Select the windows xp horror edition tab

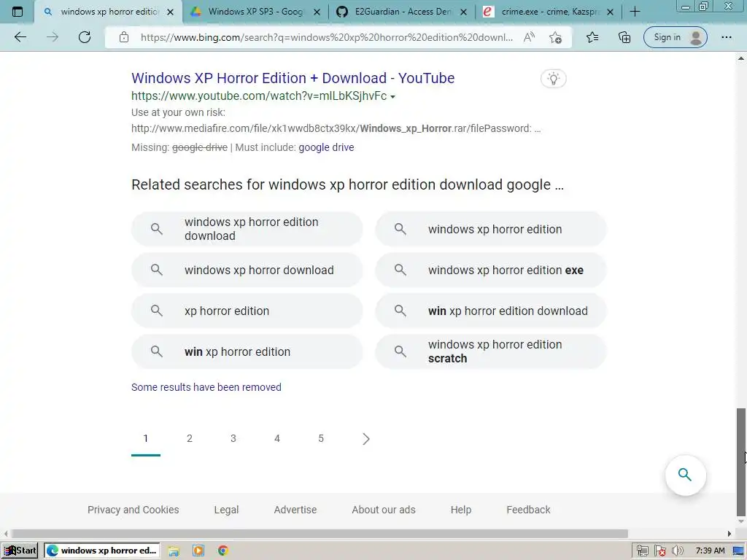[108, 12]
